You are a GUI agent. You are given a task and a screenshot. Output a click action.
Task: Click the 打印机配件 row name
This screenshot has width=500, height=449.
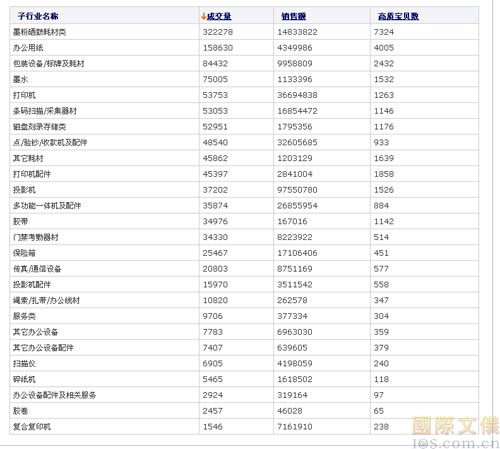(32, 174)
